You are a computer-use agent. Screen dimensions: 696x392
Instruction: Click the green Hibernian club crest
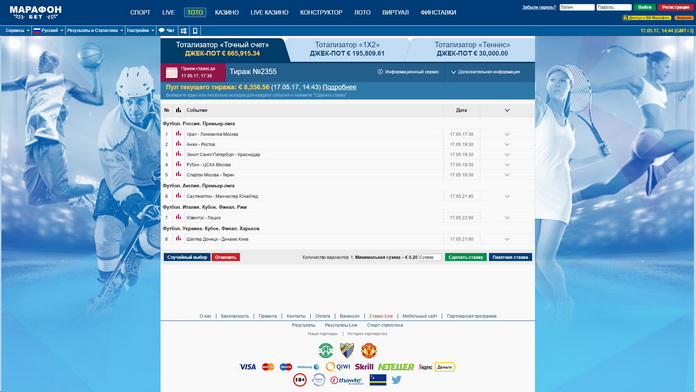coord(326,351)
